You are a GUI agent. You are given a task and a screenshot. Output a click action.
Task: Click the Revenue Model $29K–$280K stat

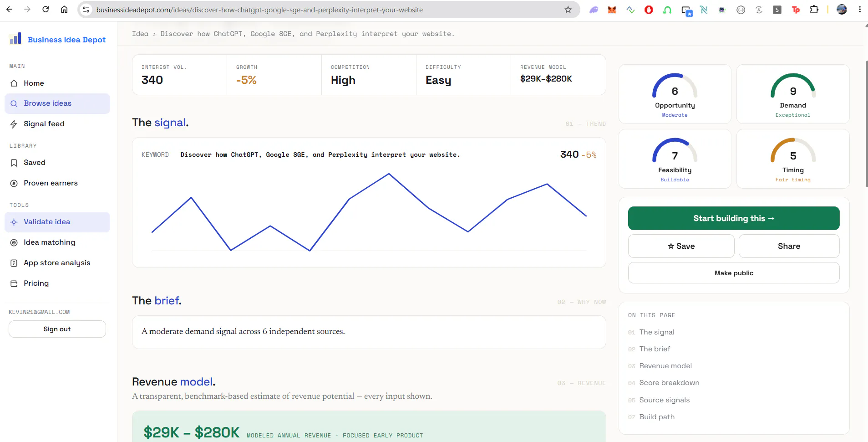pos(558,75)
